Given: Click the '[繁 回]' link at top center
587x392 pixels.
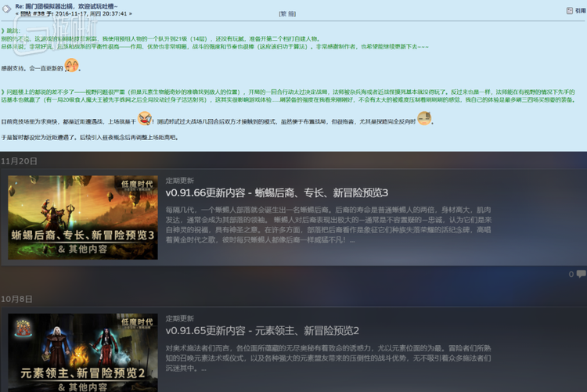Looking at the screenshot, I should (x=287, y=13).
